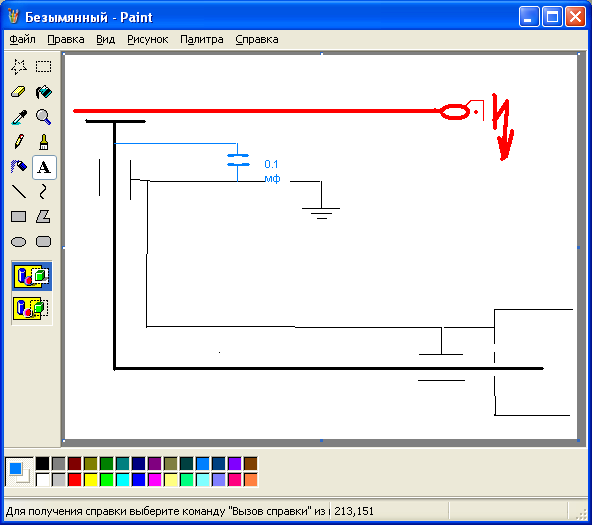Click the Paint app icon in title bar
Image resolution: width=592 pixels, height=525 pixels.
pyautogui.click(x=13, y=17)
